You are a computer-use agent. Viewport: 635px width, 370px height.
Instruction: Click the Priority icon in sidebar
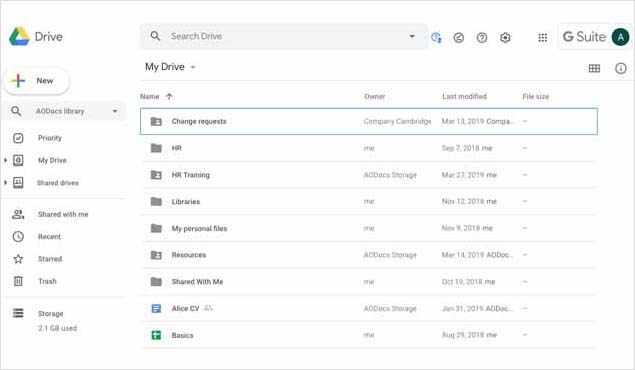tap(18, 138)
